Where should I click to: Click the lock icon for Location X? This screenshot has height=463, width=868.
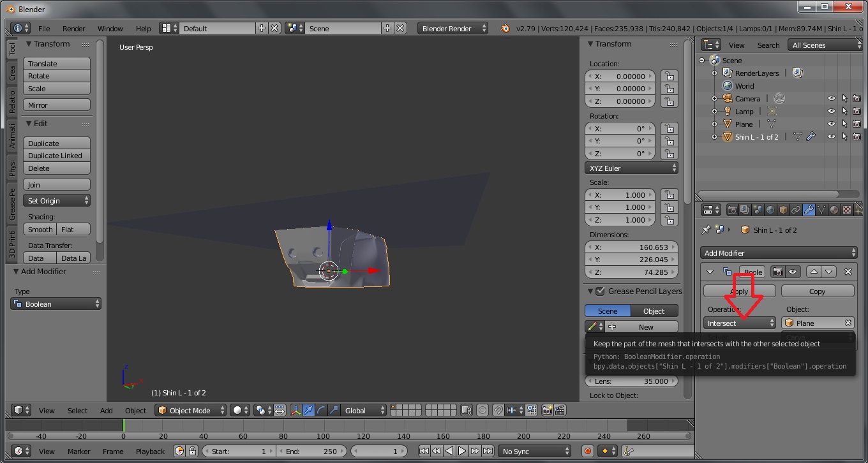668,76
